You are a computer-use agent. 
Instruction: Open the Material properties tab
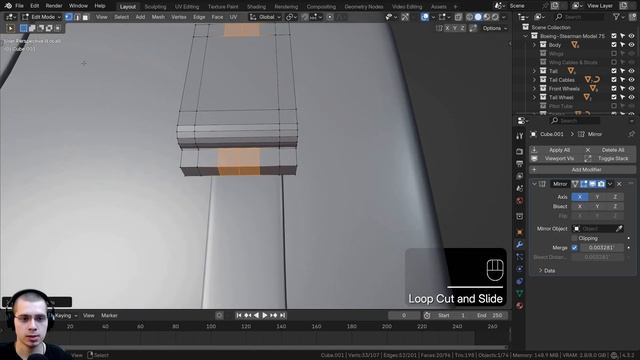click(x=520, y=305)
